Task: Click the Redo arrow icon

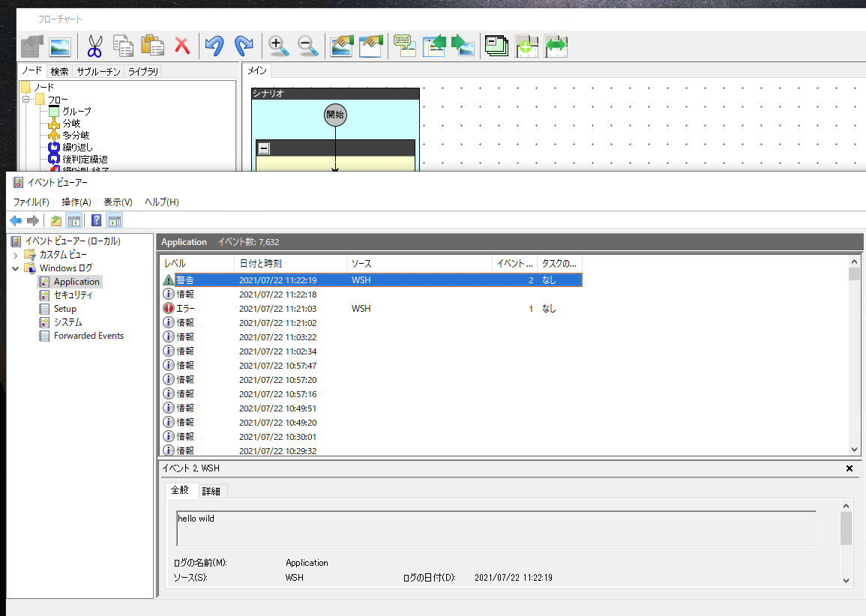Action: [242, 46]
